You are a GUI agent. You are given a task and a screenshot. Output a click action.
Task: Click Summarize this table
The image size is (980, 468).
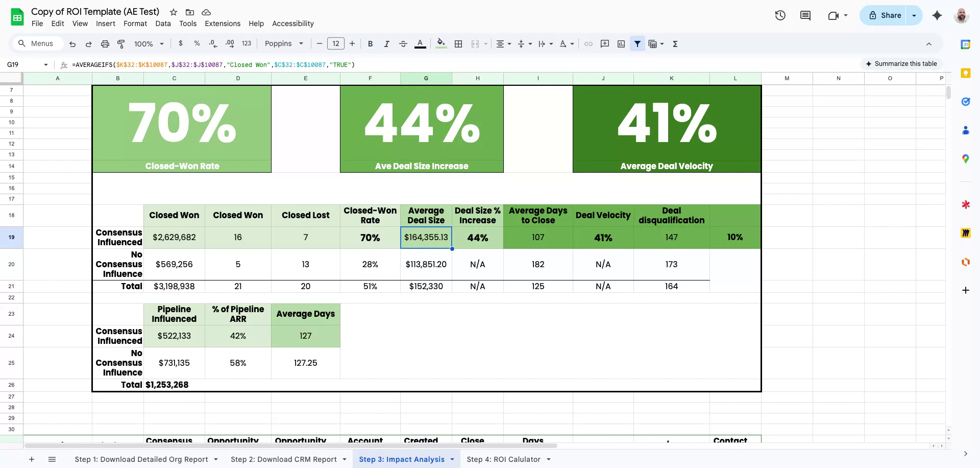901,64
